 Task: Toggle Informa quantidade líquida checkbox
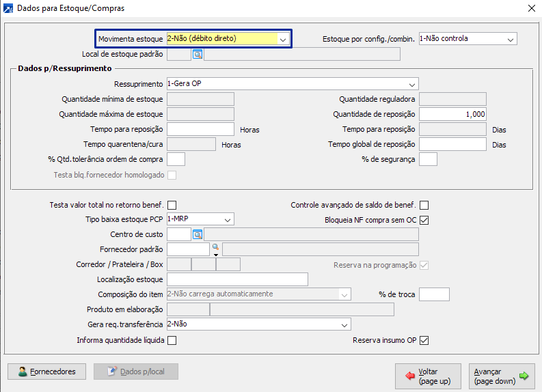point(172,340)
